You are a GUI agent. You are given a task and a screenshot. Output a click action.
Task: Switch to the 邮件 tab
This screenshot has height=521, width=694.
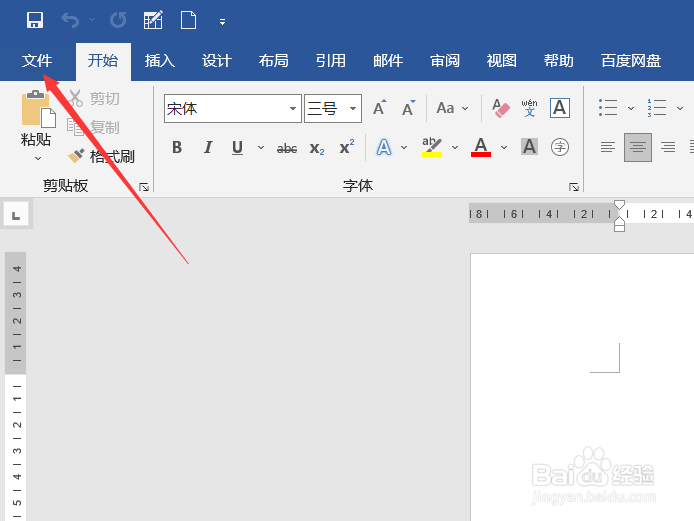388,61
